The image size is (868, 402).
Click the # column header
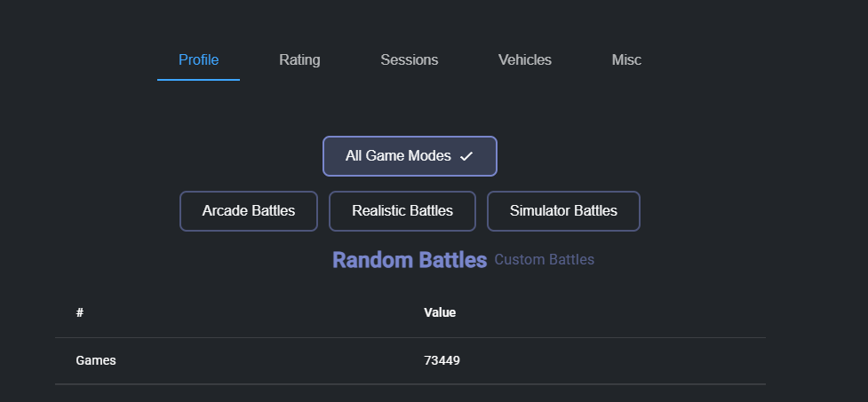[x=80, y=312]
